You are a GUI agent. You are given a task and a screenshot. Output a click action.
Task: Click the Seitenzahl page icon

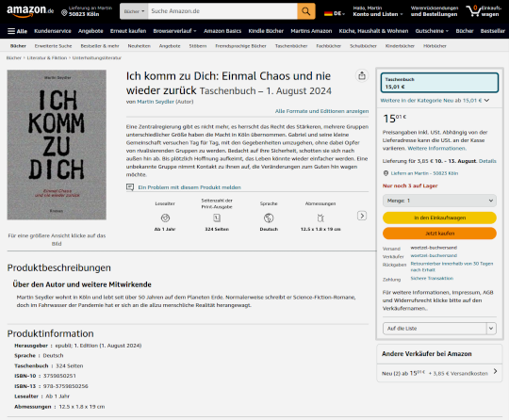click(x=217, y=218)
